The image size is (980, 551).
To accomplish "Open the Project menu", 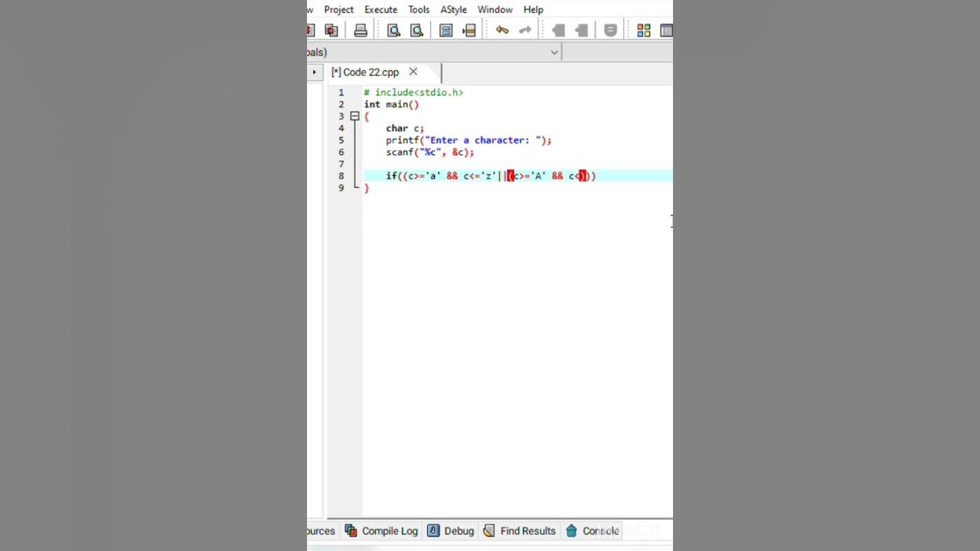I will 338,9.
